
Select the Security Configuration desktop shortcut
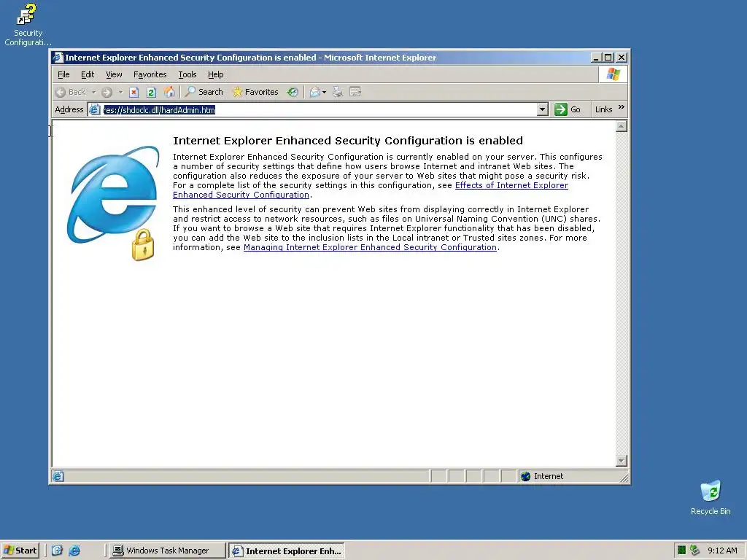click(x=28, y=25)
